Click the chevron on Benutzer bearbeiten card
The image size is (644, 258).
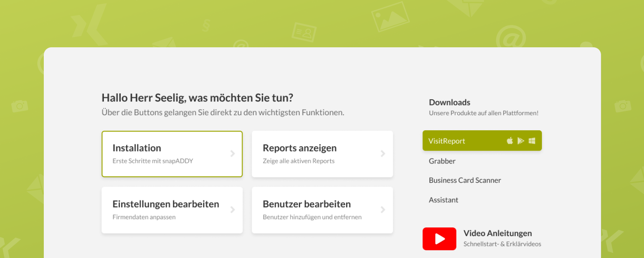click(x=383, y=210)
